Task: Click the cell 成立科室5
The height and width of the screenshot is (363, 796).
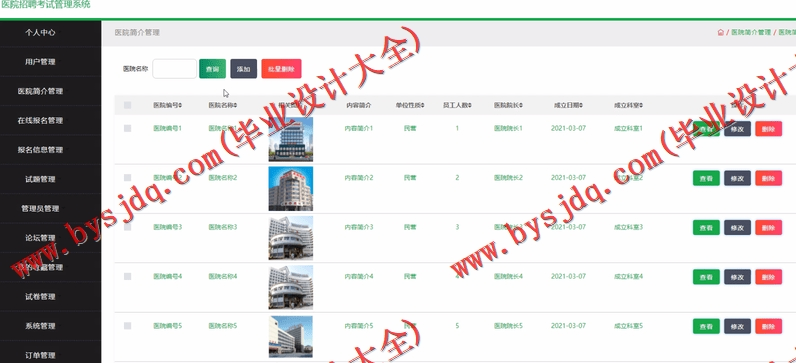Action: (x=628, y=325)
